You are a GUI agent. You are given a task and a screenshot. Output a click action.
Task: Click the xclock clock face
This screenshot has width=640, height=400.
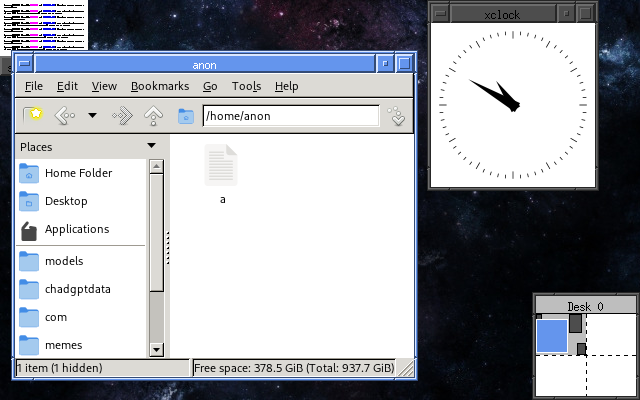[x=513, y=105]
